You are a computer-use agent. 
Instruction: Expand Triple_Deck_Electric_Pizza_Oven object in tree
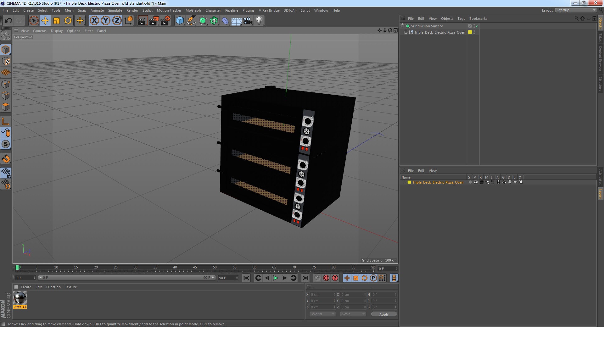(406, 32)
